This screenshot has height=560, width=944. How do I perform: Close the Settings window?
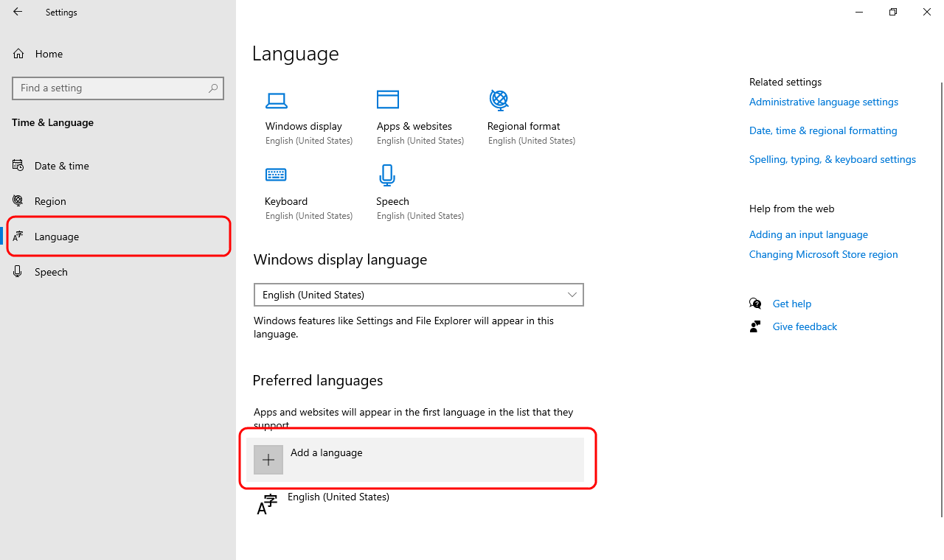927,12
